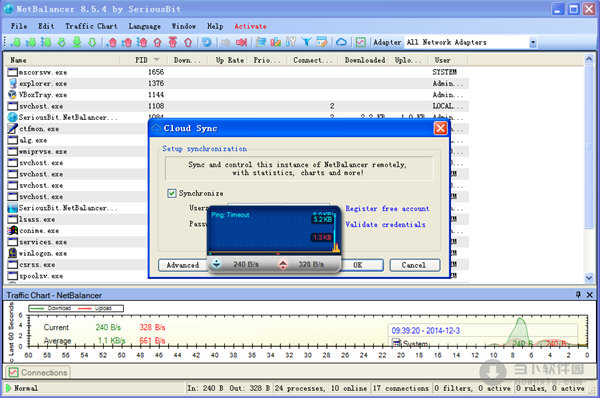Viewport: 600px width, 398px height.
Task: Select the conime.exe process row
Action: click(77, 230)
